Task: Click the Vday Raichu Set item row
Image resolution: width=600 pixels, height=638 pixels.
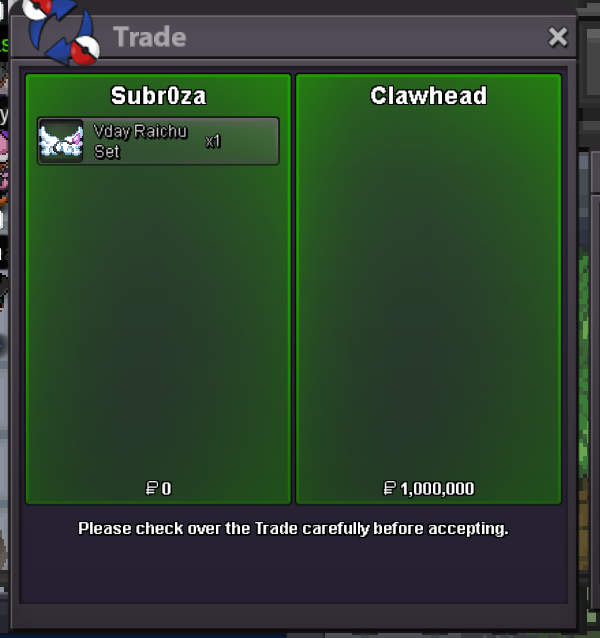Action: click(x=158, y=141)
